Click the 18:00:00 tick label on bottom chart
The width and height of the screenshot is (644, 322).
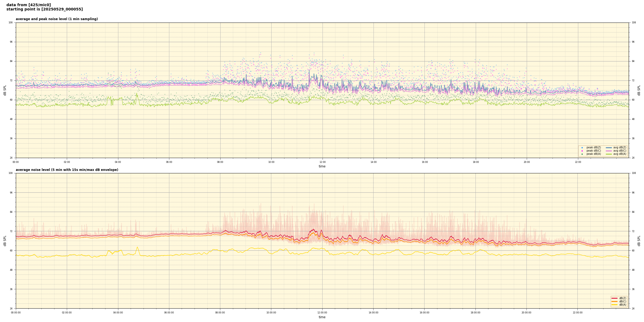click(x=475, y=313)
